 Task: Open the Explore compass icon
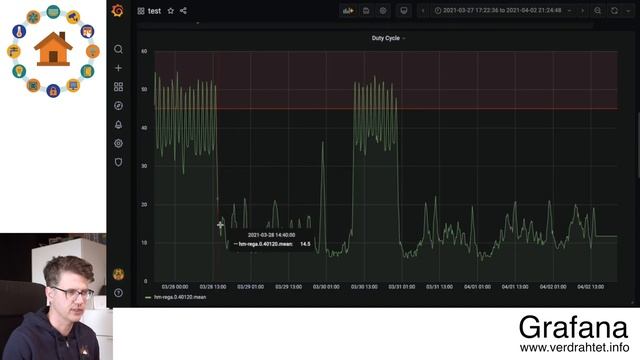coord(118,106)
